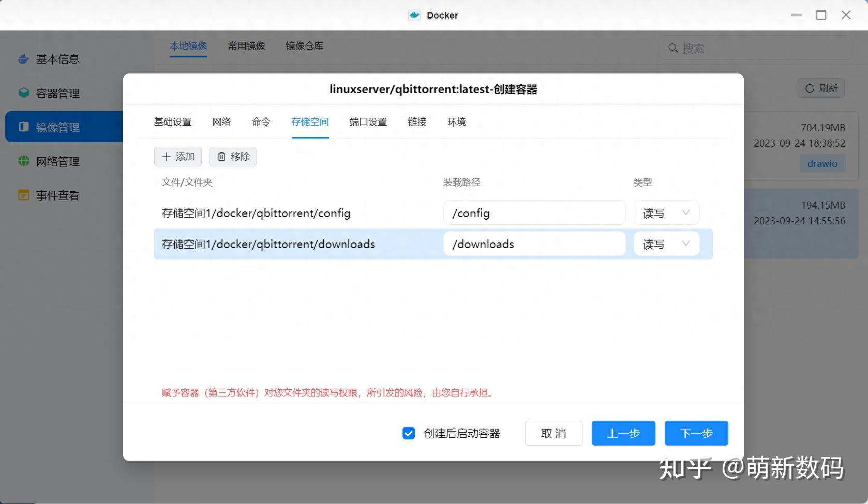Expand permission type dropdown for /downloads
The width and height of the screenshot is (868, 504).
click(x=666, y=243)
